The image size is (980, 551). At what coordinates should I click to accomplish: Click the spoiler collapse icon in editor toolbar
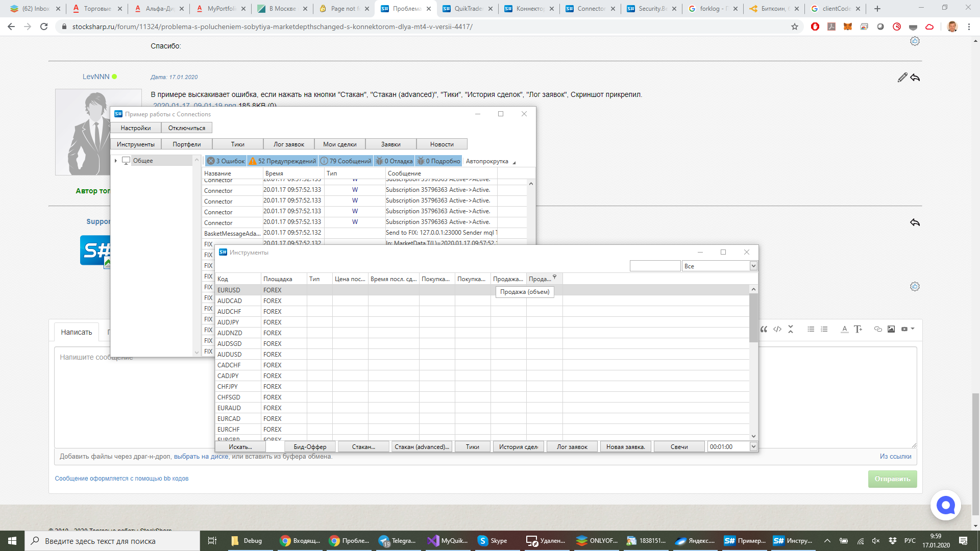pos(791,329)
